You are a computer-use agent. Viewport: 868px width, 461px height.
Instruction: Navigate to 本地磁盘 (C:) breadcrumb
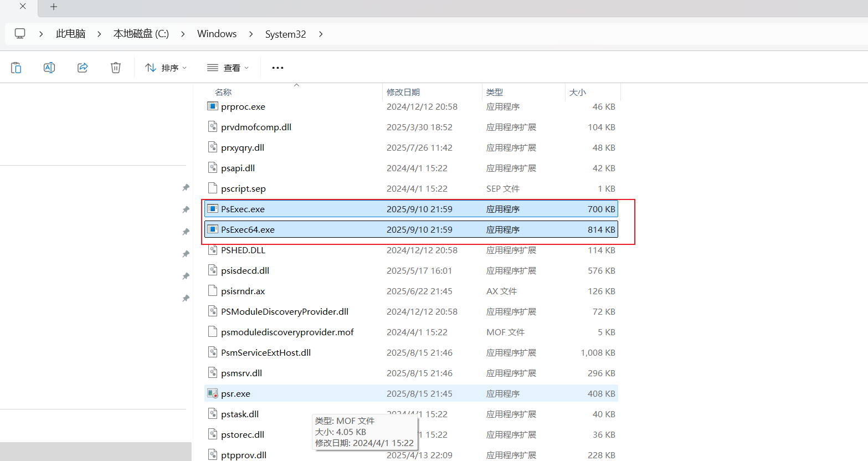(x=141, y=34)
